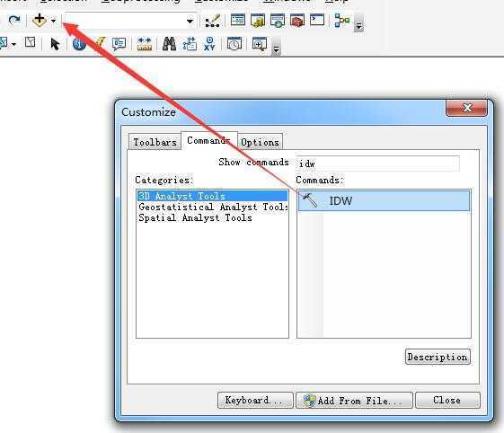
Task: Select the Select Elements black arrow tool
Action: [55, 44]
